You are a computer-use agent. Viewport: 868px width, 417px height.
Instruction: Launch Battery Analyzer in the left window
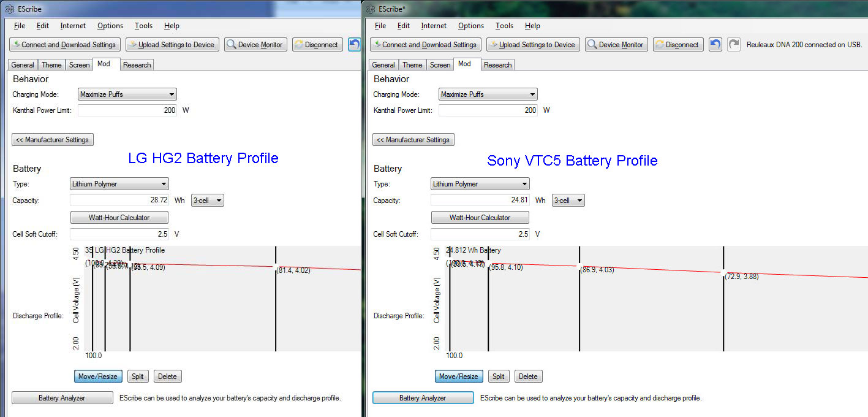62,398
